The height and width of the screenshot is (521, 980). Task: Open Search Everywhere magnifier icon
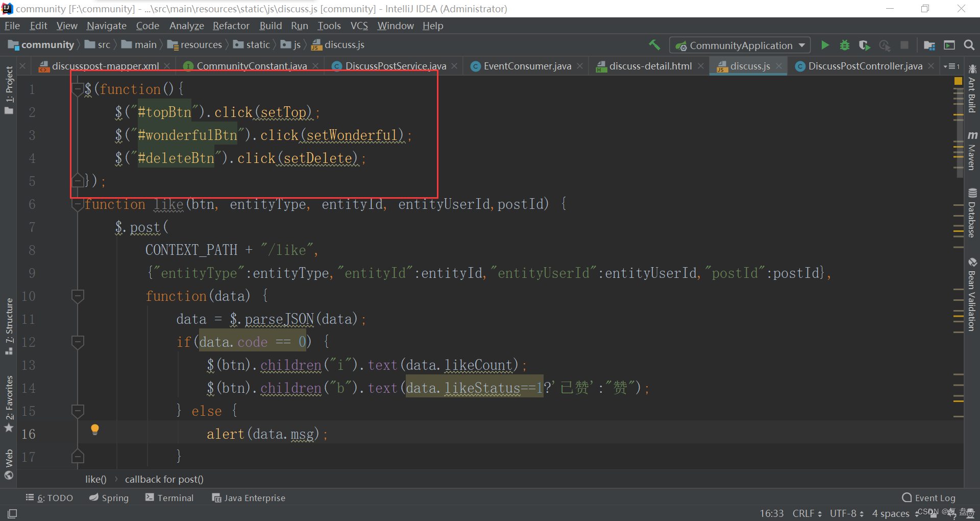[969, 45]
